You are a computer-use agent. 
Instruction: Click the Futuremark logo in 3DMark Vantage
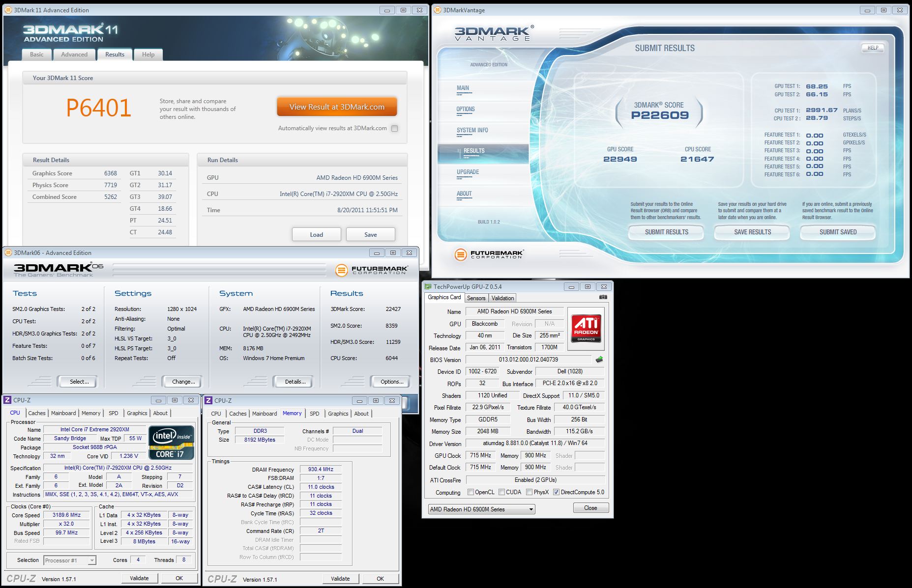point(489,254)
